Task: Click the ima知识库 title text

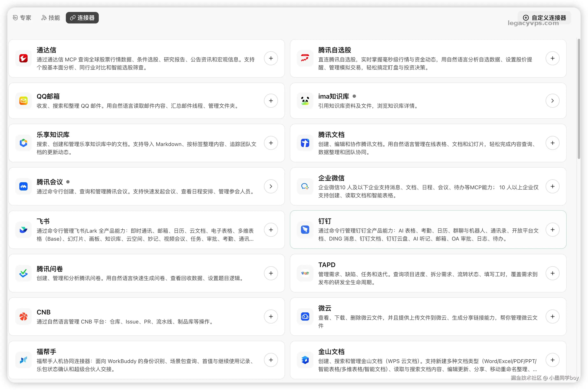Action: pos(334,96)
